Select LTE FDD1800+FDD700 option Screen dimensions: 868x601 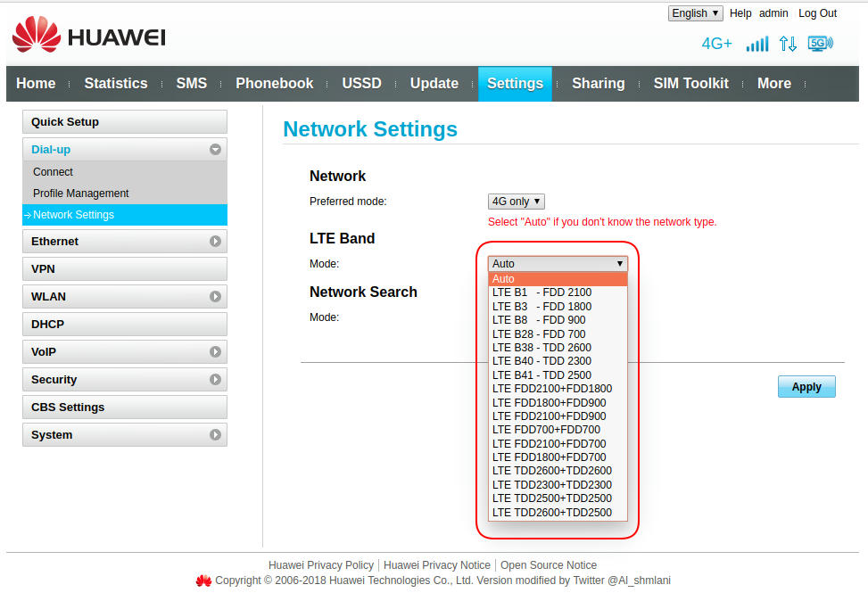point(558,457)
